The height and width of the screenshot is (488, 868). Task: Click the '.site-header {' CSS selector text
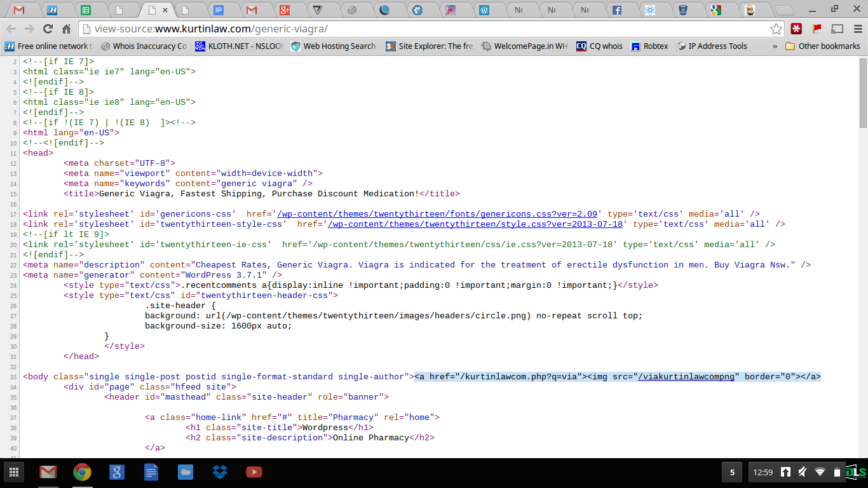tap(180, 306)
